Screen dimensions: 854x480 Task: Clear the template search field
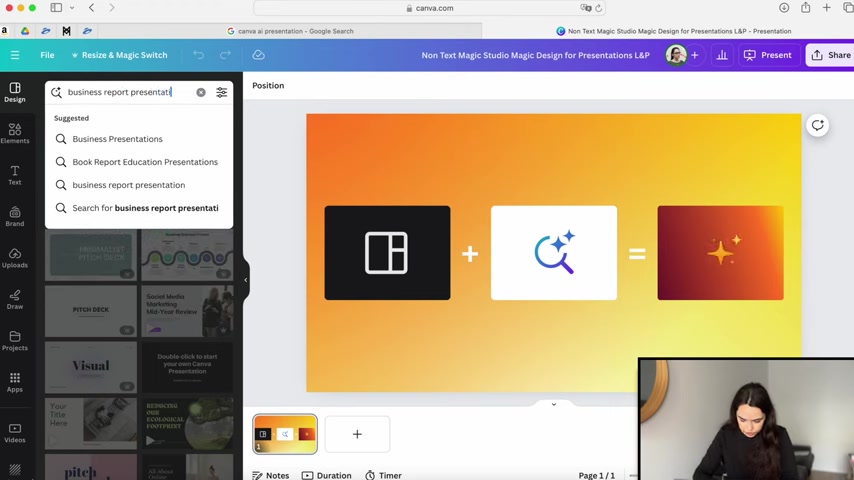201,92
